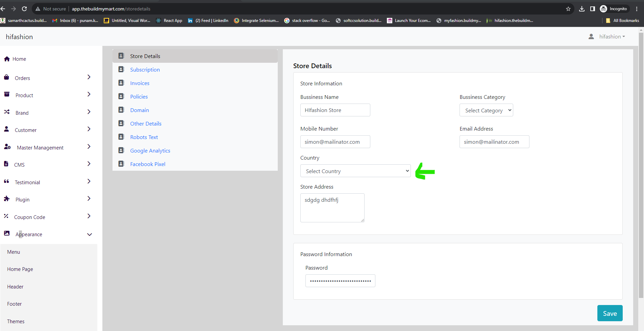Click the icon beside Invoices
This screenshot has width=644, height=331.
pos(121,83)
